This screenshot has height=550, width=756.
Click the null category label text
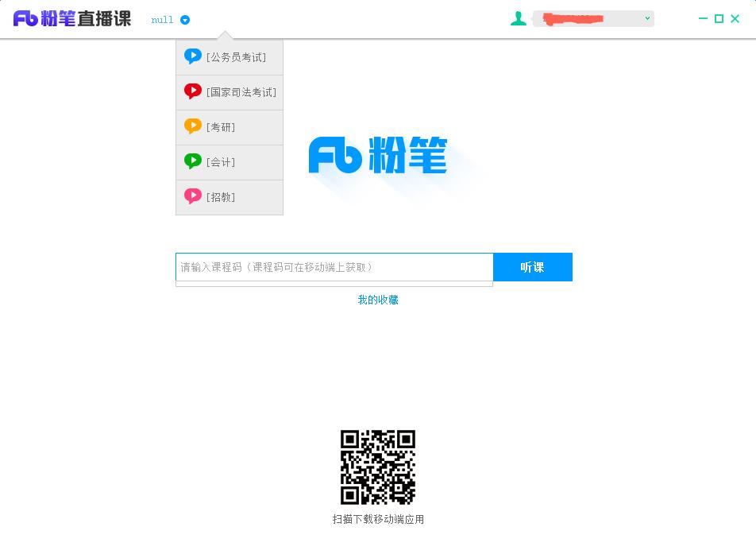click(x=162, y=20)
